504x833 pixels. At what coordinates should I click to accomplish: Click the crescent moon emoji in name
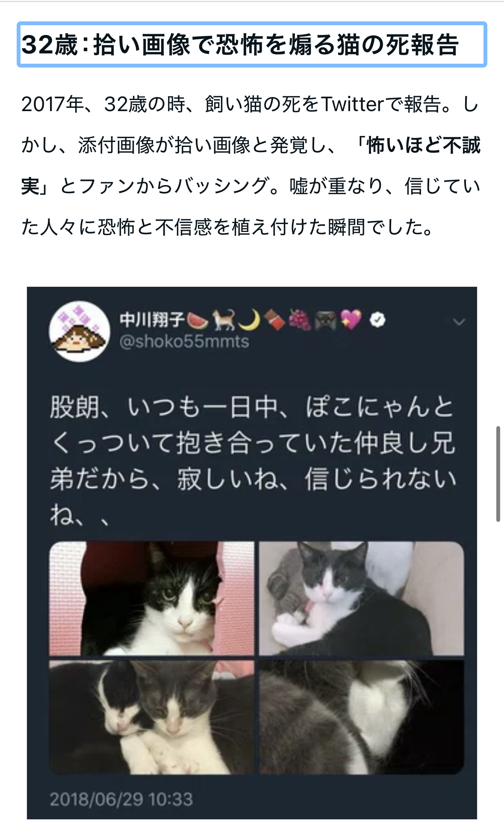(x=249, y=320)
